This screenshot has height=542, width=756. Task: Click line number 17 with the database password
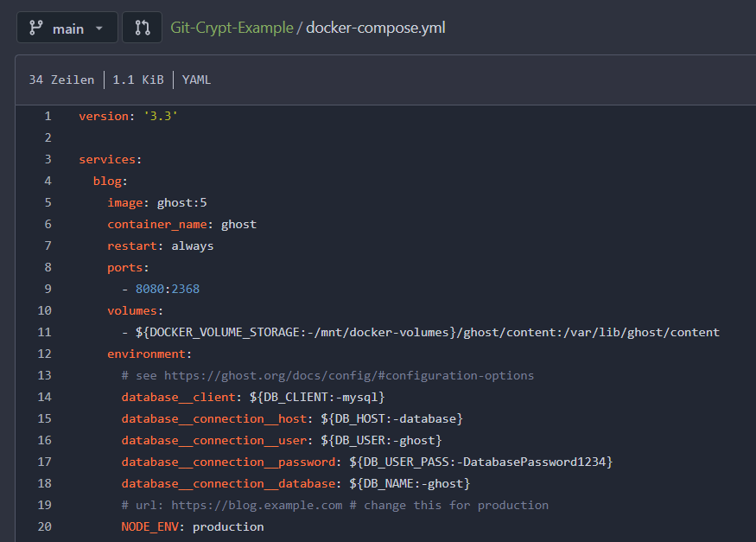[43, 461]
